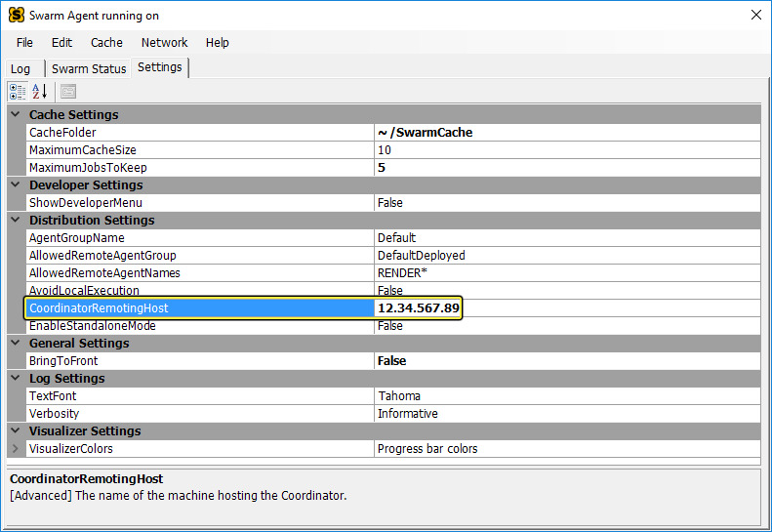
Task: Collapse the General Settings category
Action: click(16, 343)
